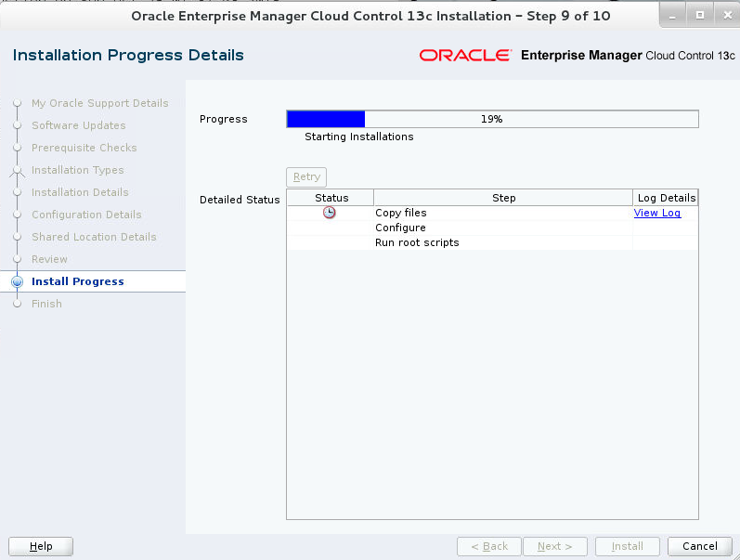The height and width of the screenshot is (560, 740).
Task: Click the Help button
Action: point(41,546)
